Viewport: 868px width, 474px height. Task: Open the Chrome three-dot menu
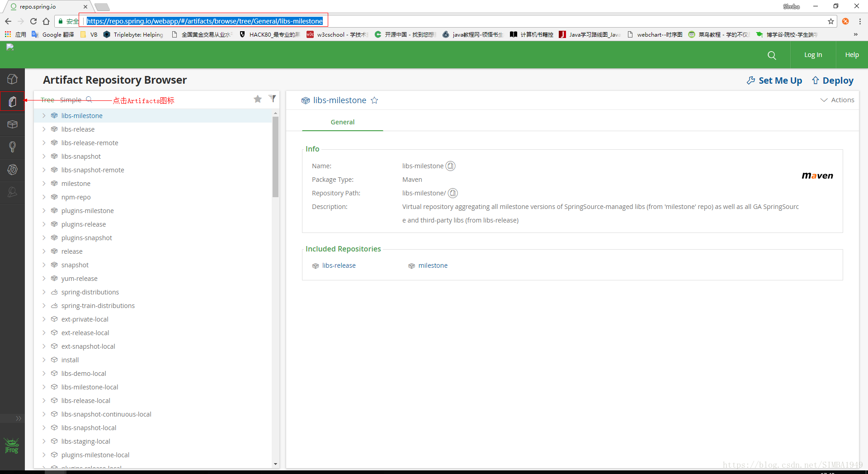coord(860,21)
